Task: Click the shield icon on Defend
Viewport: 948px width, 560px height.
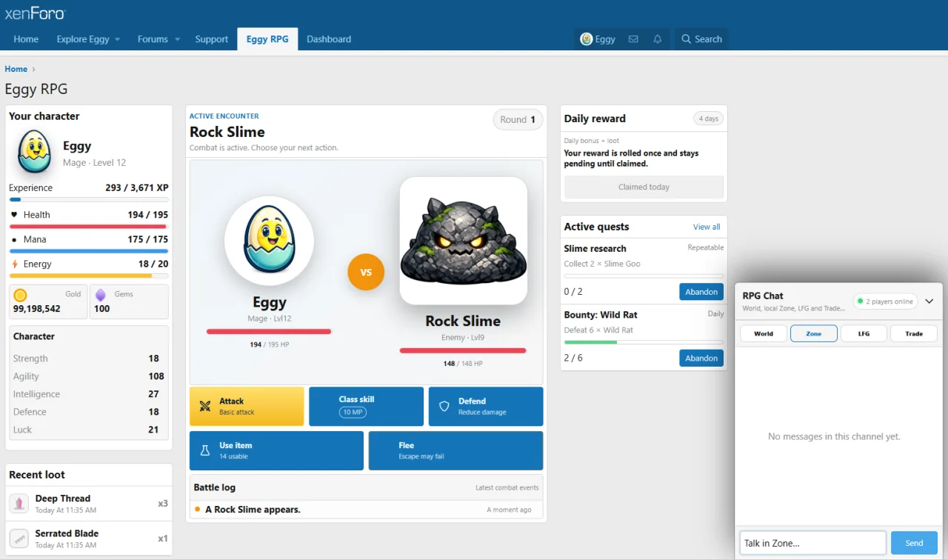Action: click(444, 406)
